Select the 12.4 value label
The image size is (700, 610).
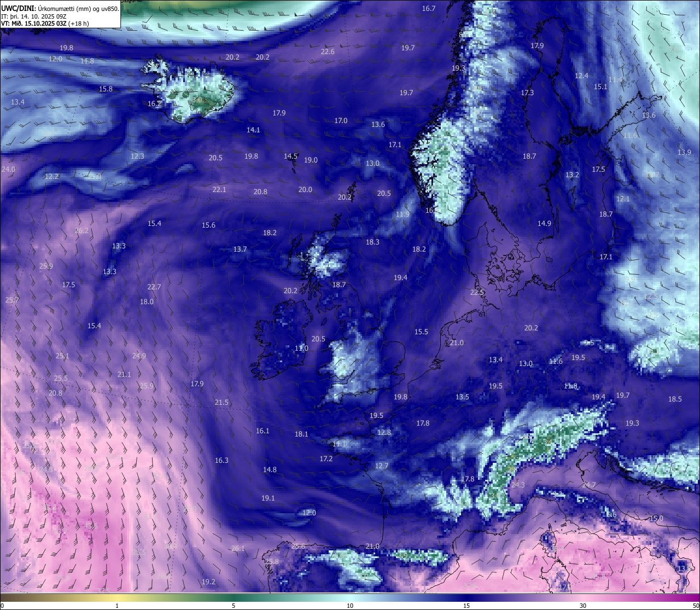click(x=581, y=76)
